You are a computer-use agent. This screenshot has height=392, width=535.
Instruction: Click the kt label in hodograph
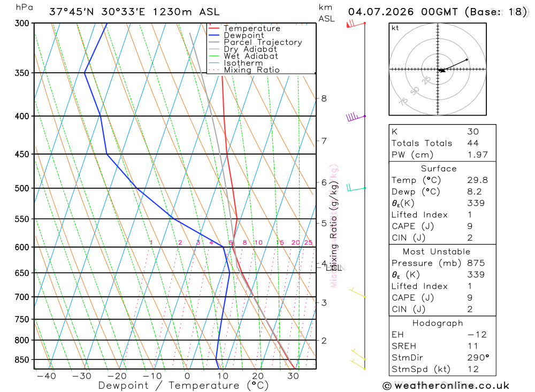pos(395,28)
